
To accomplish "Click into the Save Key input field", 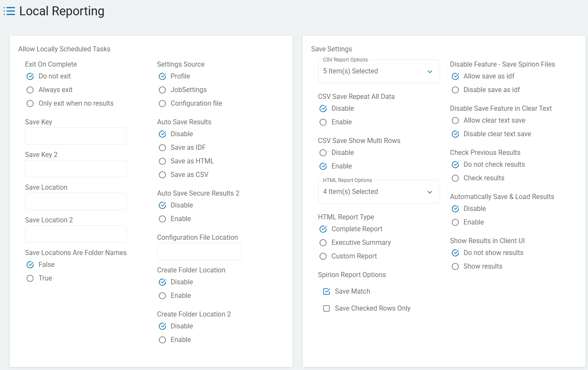I will click(76, 136).
